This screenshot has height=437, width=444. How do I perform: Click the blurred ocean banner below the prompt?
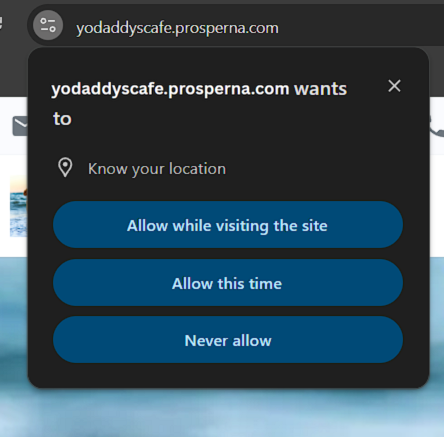click(x=222, y=413)
